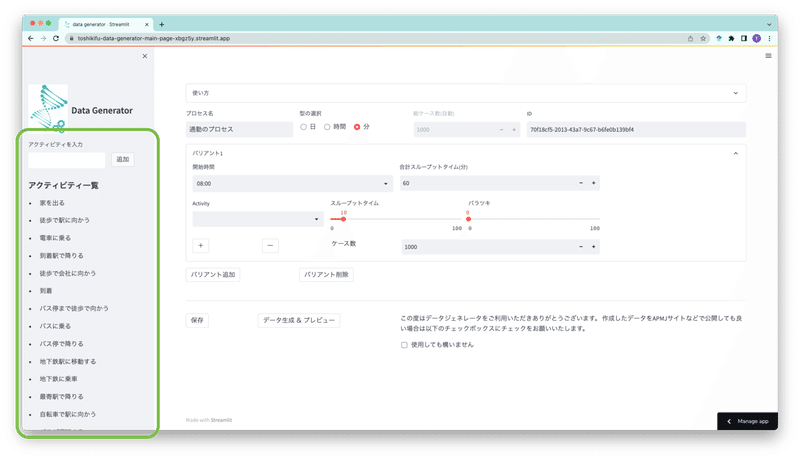Click the アクティビティ一覧 heading

click(x=64, y=186)
